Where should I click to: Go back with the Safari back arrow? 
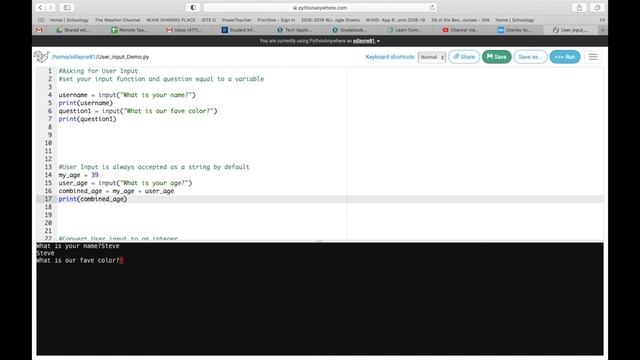tap(40, 7)
